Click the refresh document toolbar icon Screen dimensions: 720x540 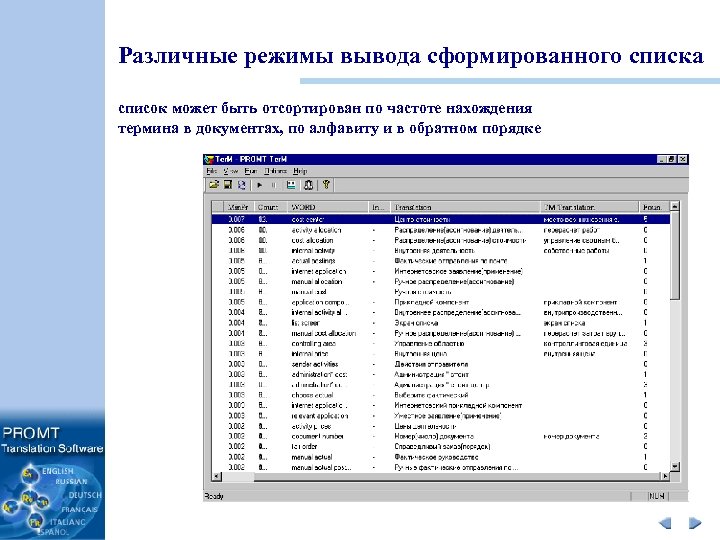click(242, 185)
